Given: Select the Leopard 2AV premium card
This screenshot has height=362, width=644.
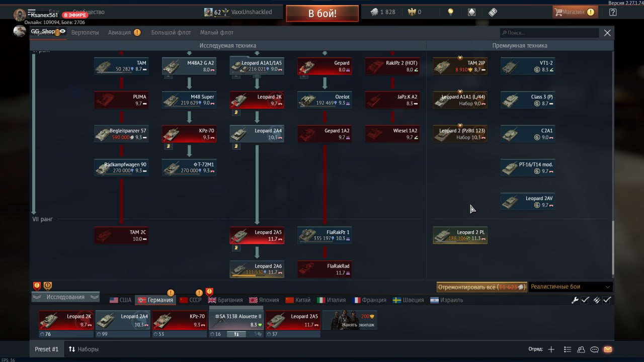Looking at the screenshot, I should point(528,202).
